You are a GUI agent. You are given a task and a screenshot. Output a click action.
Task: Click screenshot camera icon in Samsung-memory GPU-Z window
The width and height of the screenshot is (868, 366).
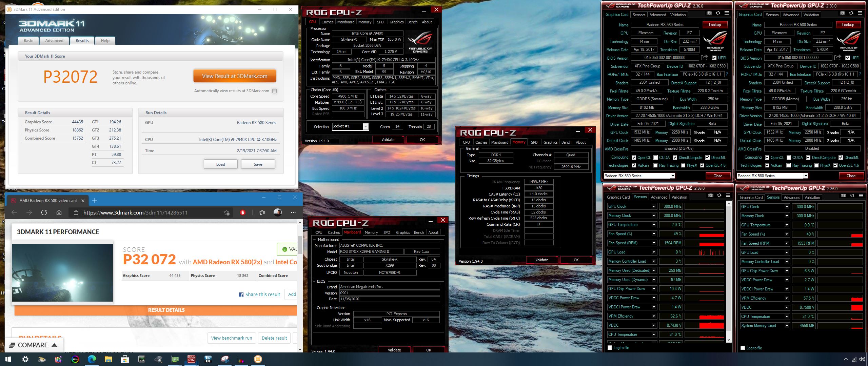coord(709,13)
